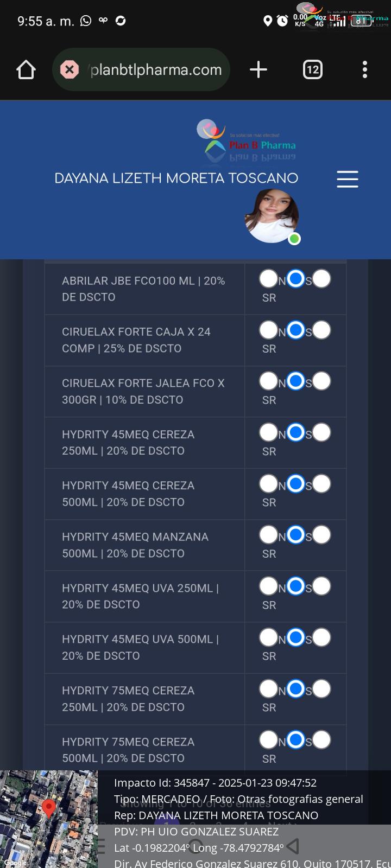Screen dimensions: 391x868
Task: Tap the browser home icon
Action: pyautogui.click(x=26, y=69)
